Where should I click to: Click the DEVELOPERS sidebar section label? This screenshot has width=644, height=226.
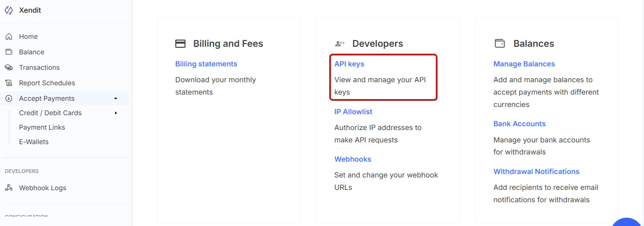(22, 171)
